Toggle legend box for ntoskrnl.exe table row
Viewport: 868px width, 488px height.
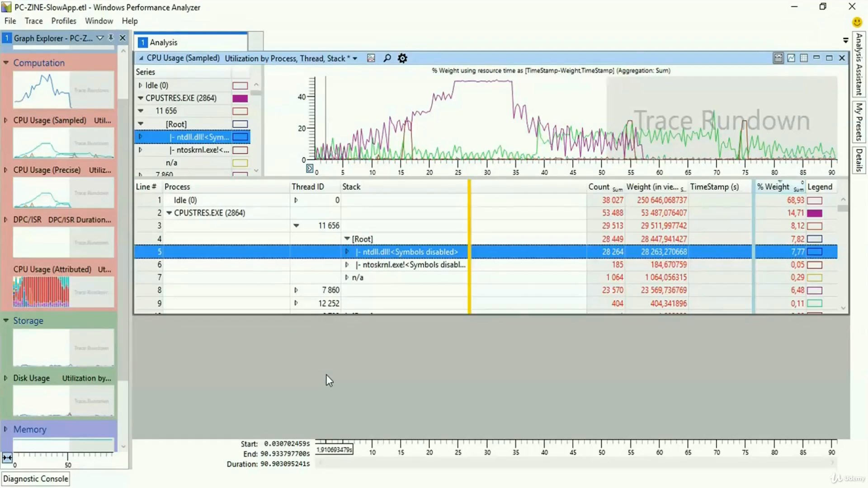(815, 265)
